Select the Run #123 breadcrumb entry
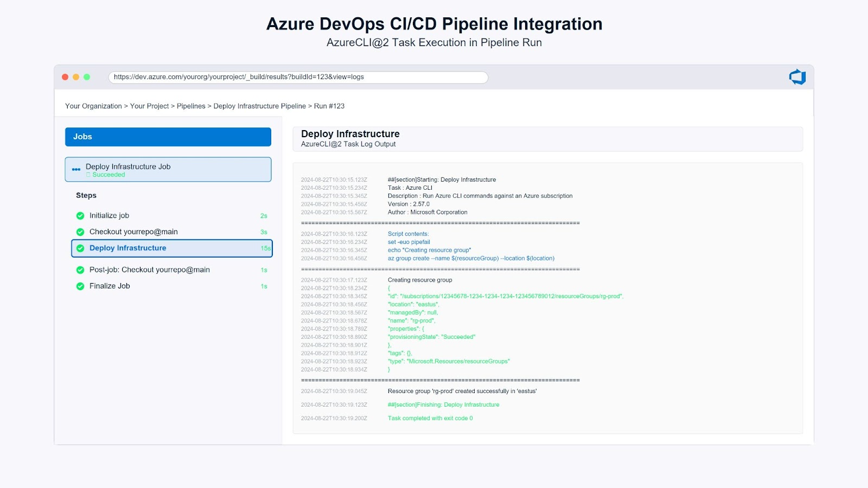This screenshot has width=868, height=488. click(x=328, y=106)
